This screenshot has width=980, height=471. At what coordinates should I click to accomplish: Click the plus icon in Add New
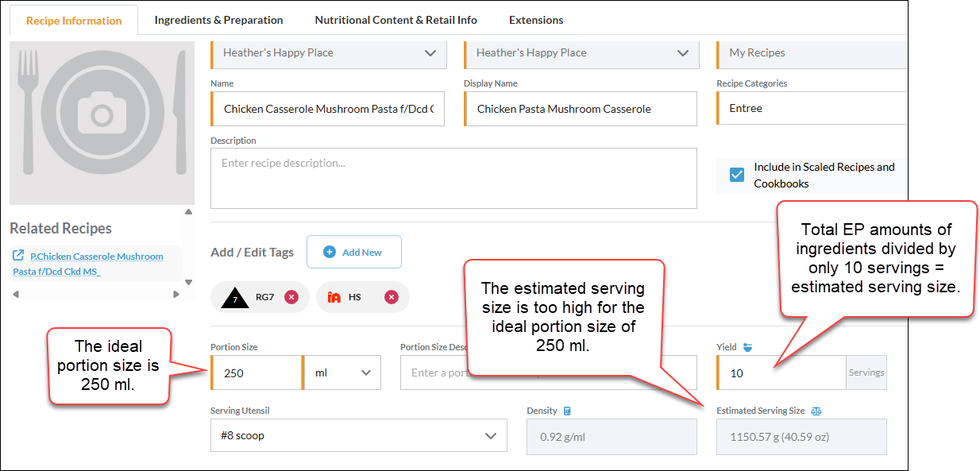click(x=330, y=252)
